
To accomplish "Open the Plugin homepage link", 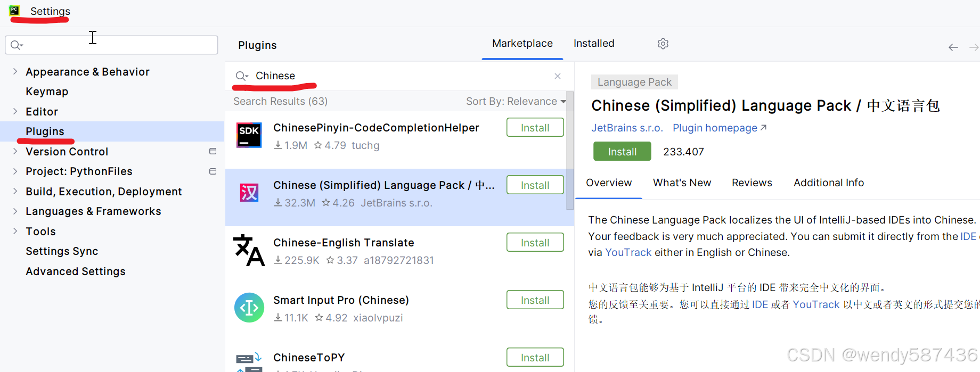I will pos(719,128).
